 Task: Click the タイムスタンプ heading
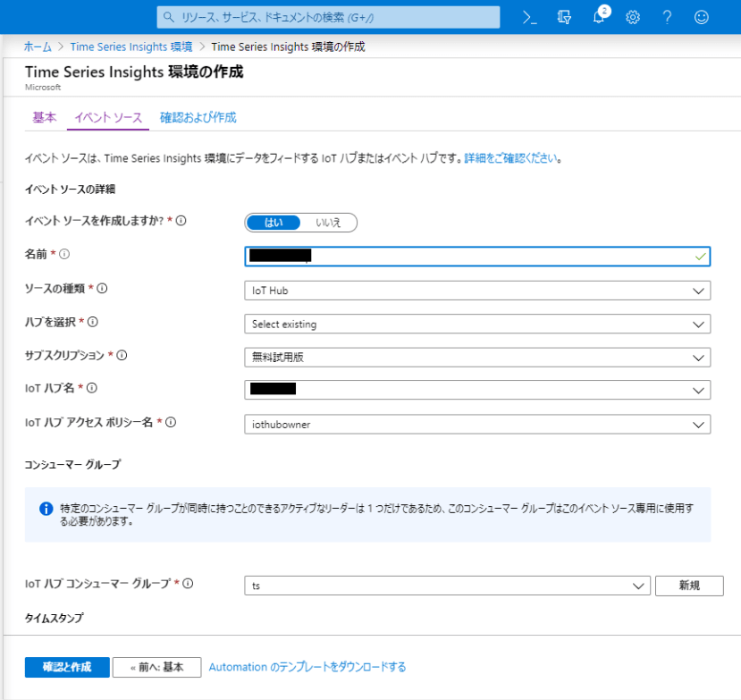(x=54, y=619)
